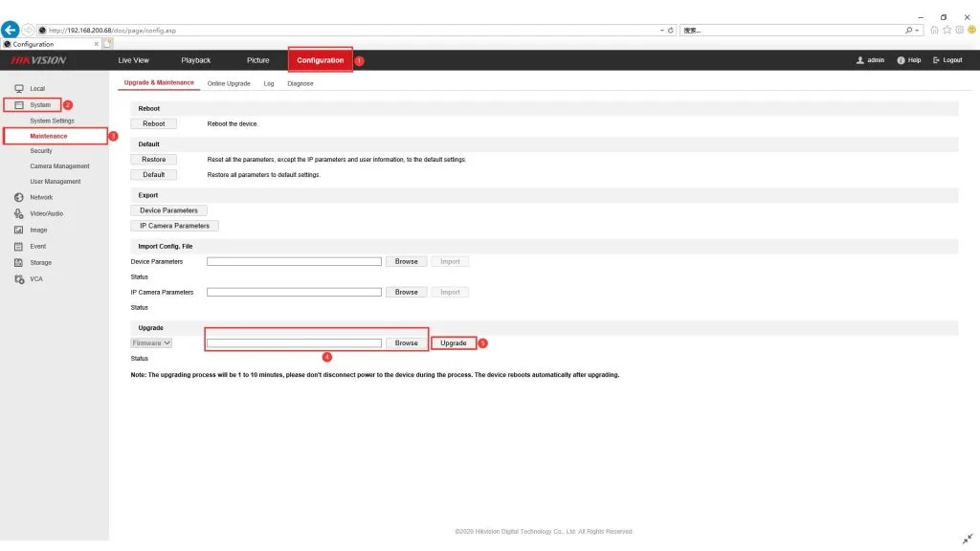Expand the address bar dropdown arrow

pos(662,30)
